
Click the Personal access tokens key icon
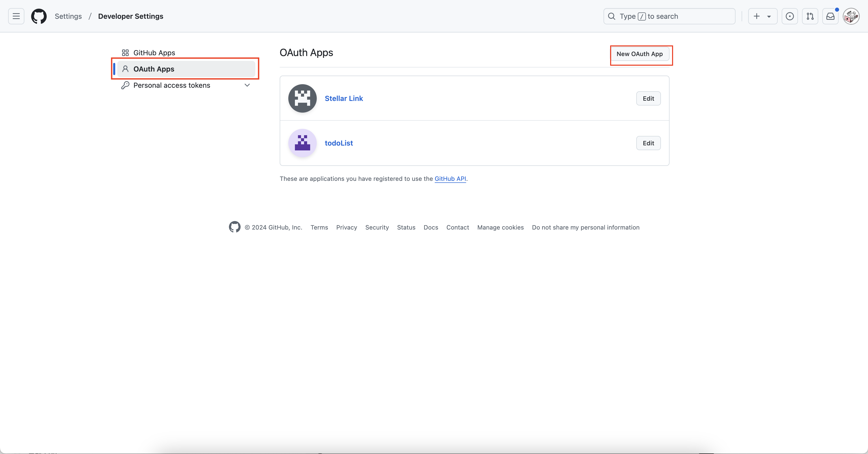pyautogui.click(x=125, y=85)
